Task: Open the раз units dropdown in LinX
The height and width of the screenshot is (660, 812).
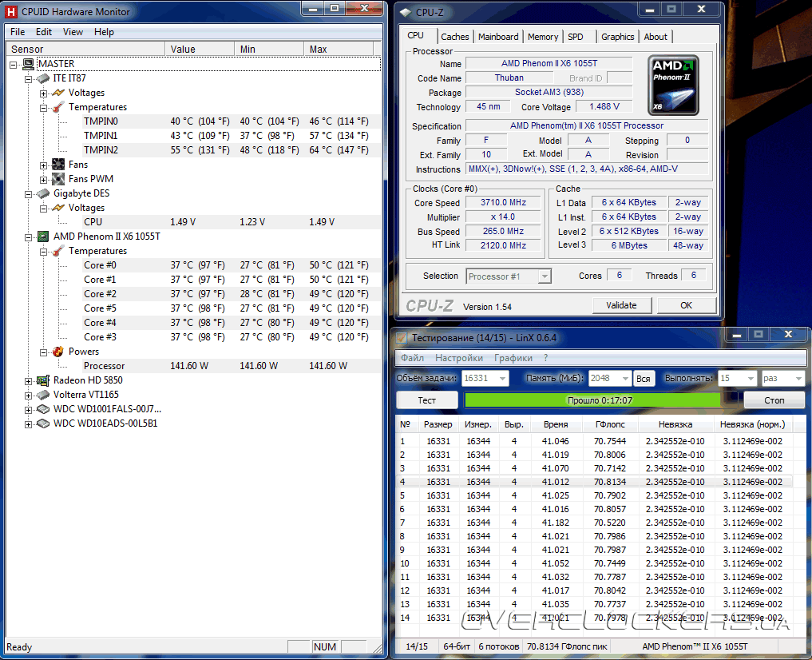Action: tap(798, 379)
